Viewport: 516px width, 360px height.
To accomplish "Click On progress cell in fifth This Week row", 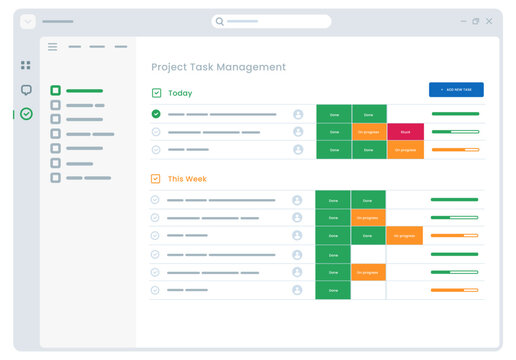I will (x=368, y=272).
